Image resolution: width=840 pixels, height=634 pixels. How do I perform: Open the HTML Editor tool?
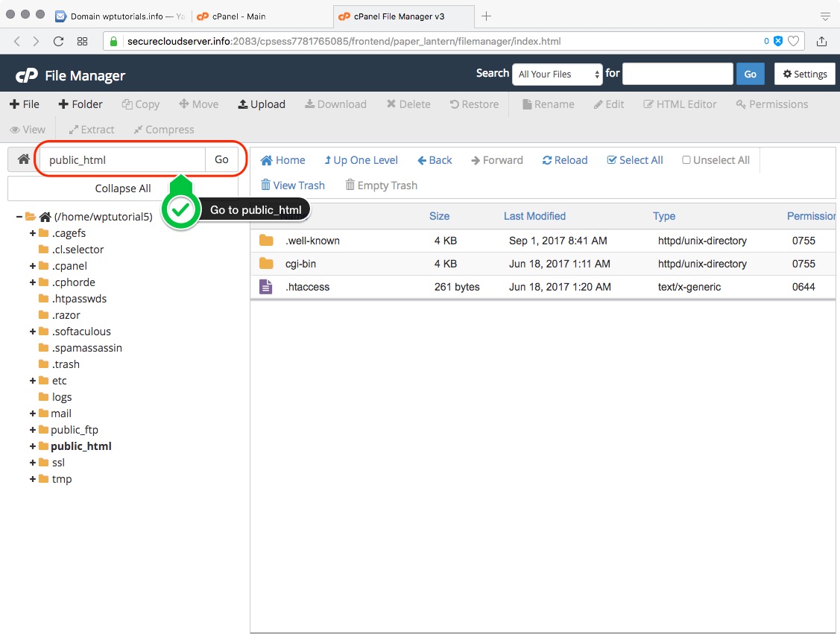pos(680,104)
